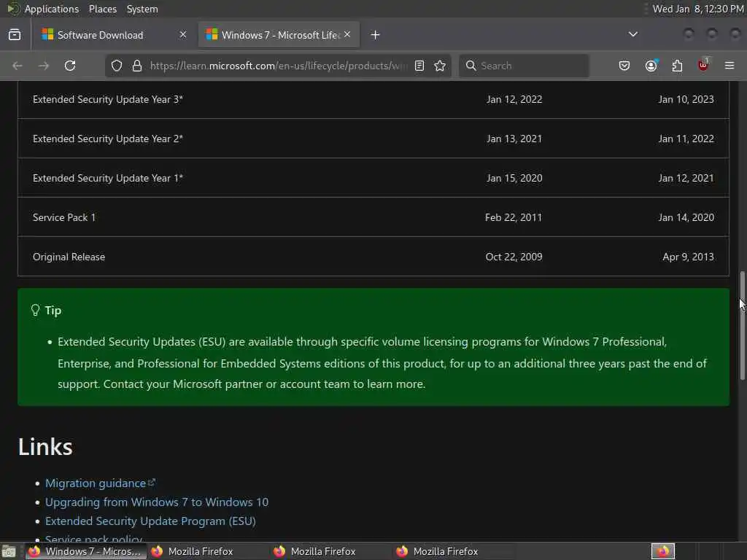Image resolution: width=747 pixels, height=560 pixels.
Task: Click the Jan 12, 2022 start date
Action: (x=514, y=99)
